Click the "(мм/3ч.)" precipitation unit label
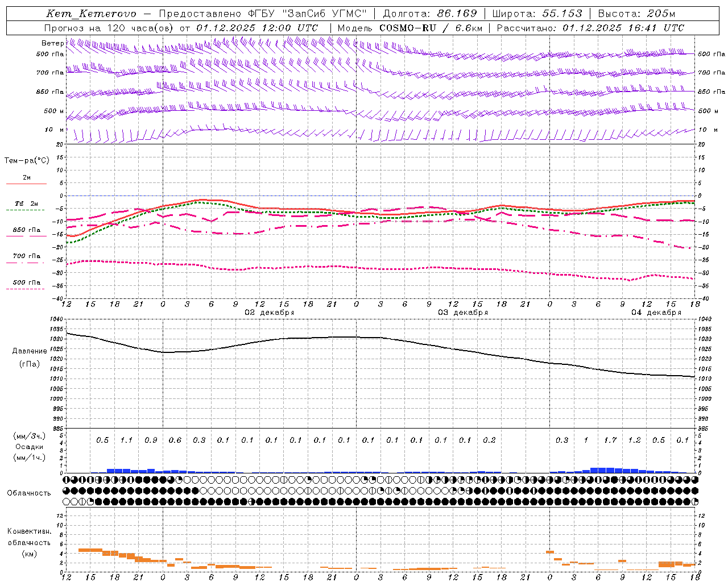 30,436
